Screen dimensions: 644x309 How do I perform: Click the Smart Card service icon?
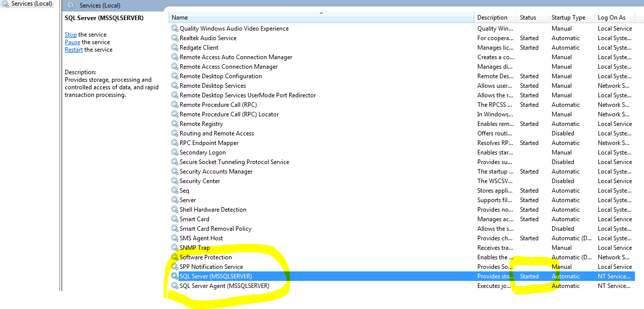pos(175,219)
